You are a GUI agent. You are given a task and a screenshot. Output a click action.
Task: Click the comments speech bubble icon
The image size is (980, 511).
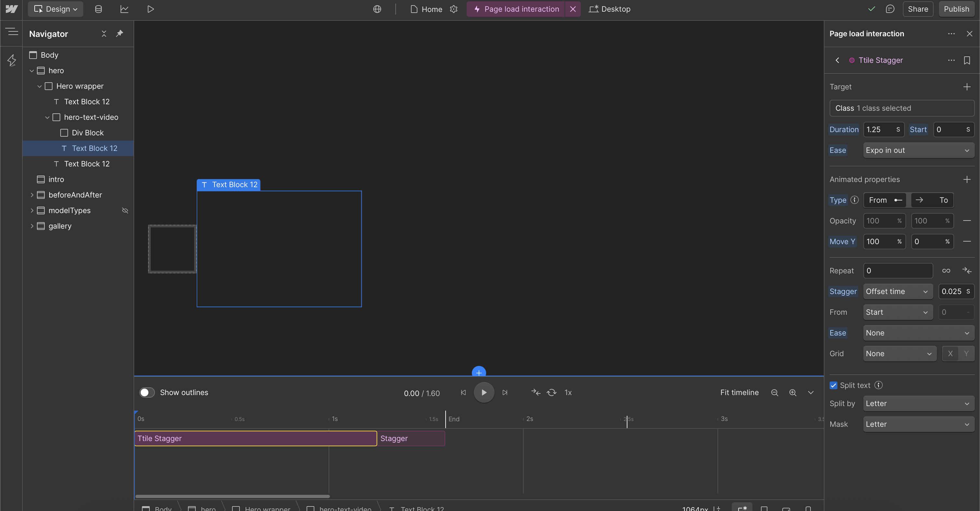point(890,9)
